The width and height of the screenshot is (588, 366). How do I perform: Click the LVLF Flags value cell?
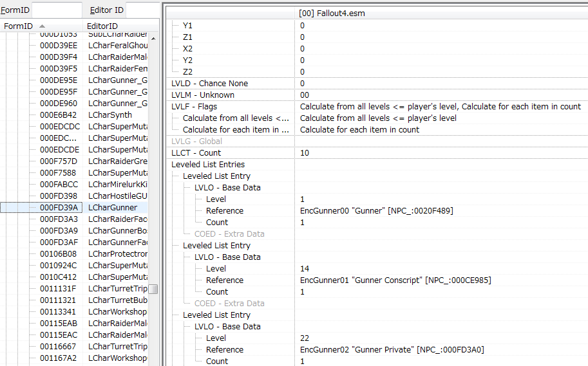point(441,107)
